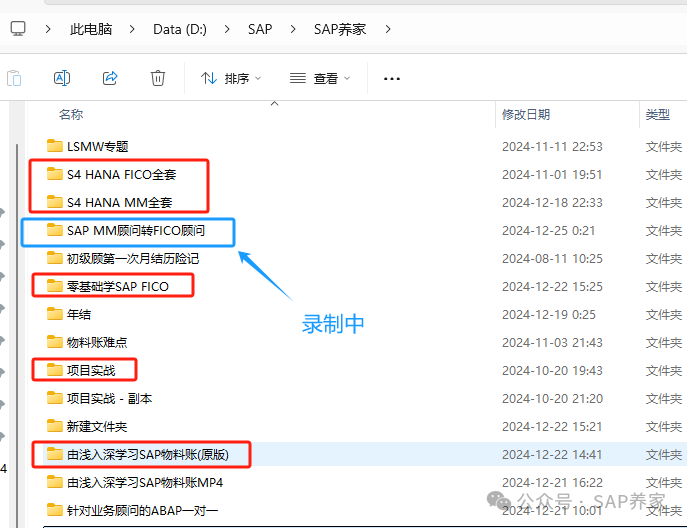Viewport: 687px width, 528px height.
Task: Click date 2024-12-22 15:25
Action: [552, 287]
